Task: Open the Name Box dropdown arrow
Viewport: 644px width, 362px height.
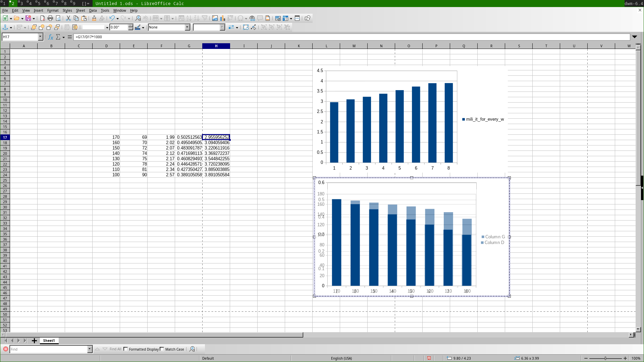Action: pos(41,37)
